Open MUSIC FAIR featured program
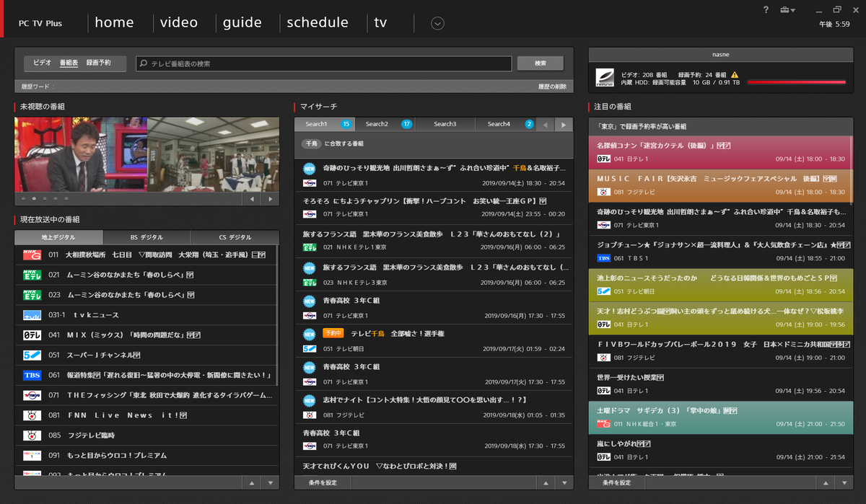 [721, 185]
